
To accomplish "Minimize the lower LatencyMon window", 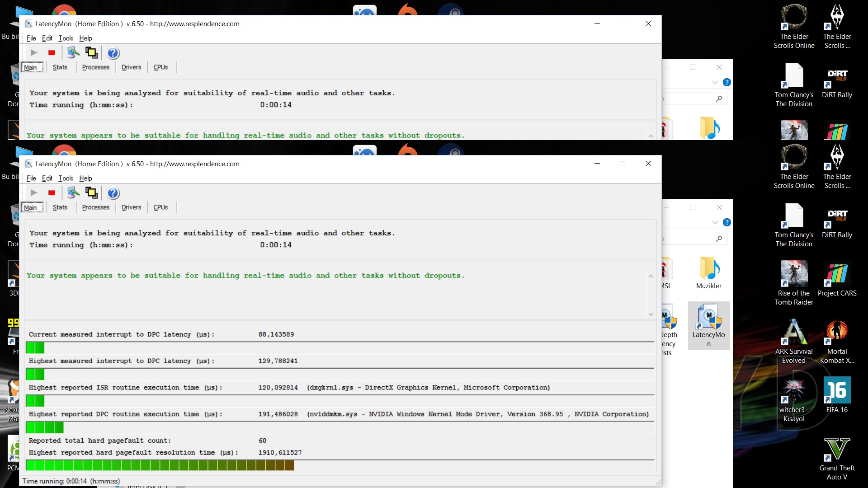I will click(597, 164).
